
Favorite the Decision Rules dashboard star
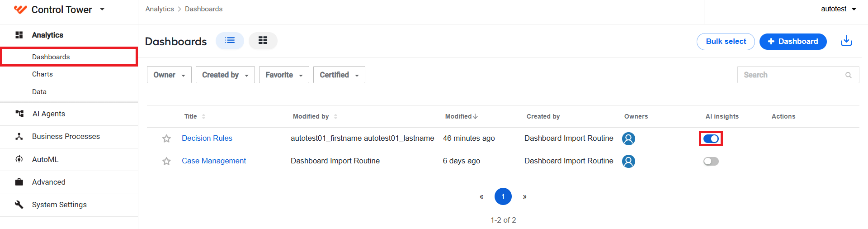tap(166, 138)
